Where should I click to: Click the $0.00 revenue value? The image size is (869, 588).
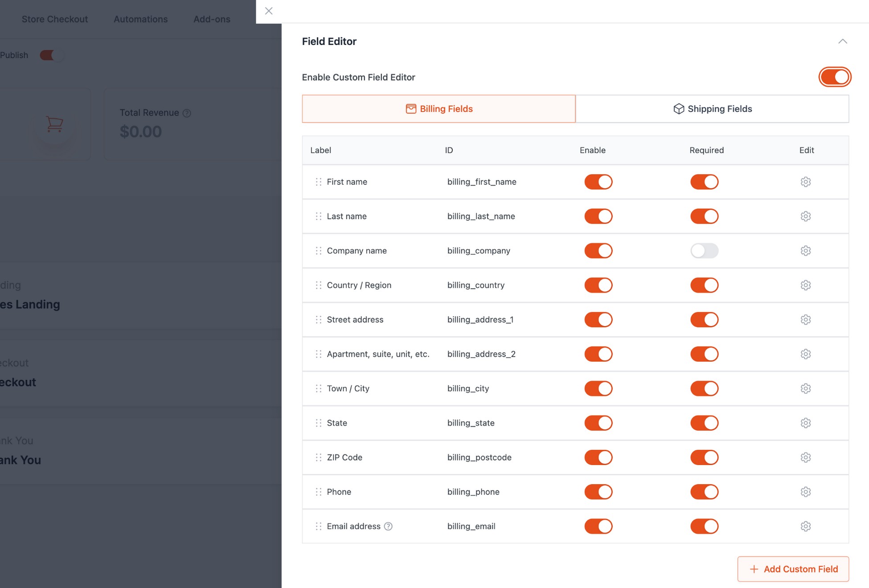pyautogui.click(x=140, y=131)
